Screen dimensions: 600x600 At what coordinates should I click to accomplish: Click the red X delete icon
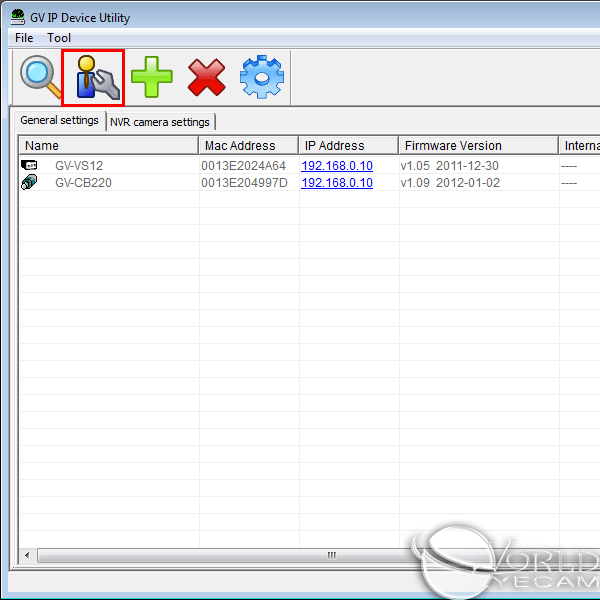(207, 77)
